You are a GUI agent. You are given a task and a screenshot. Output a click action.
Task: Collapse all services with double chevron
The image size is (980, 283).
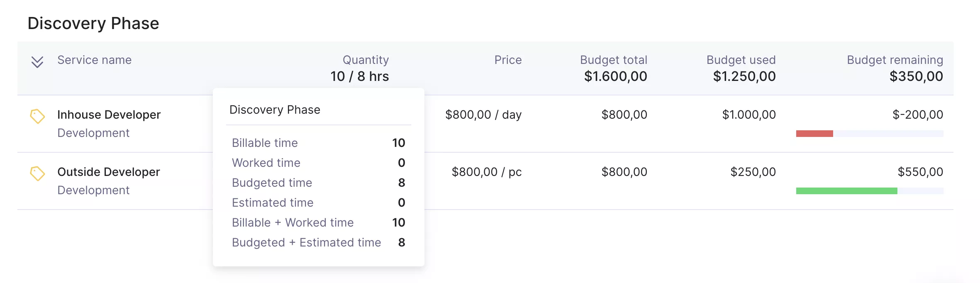pyautogui.click(x=37, y=62)
